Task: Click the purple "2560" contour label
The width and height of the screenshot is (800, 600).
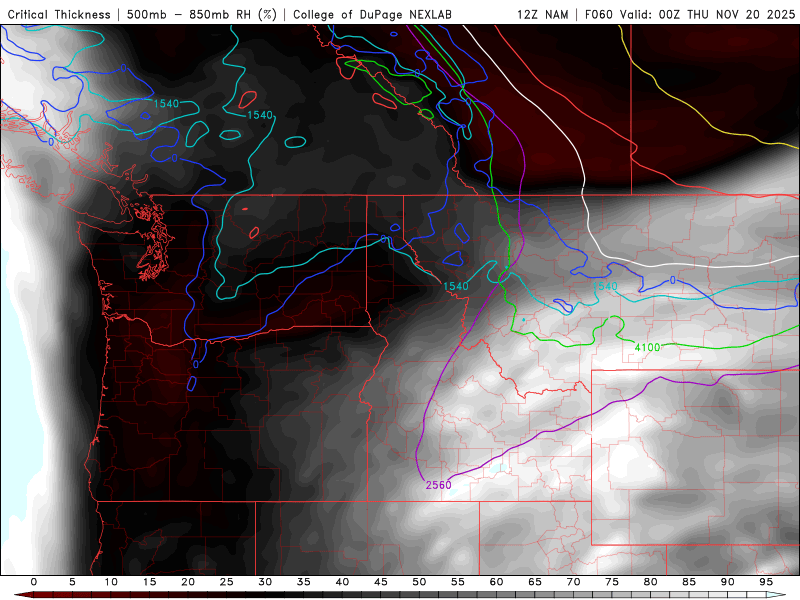Action: [x=438, y=485]
